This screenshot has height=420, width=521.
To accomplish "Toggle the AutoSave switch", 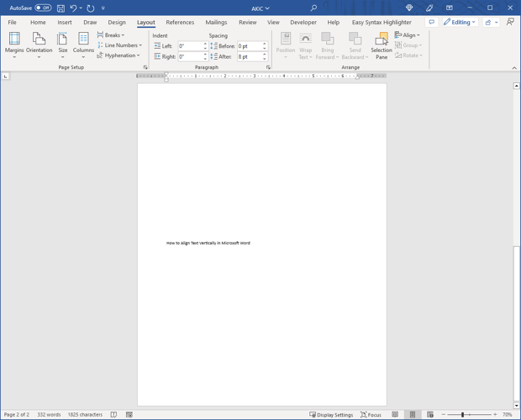I will tap(43, 8).
